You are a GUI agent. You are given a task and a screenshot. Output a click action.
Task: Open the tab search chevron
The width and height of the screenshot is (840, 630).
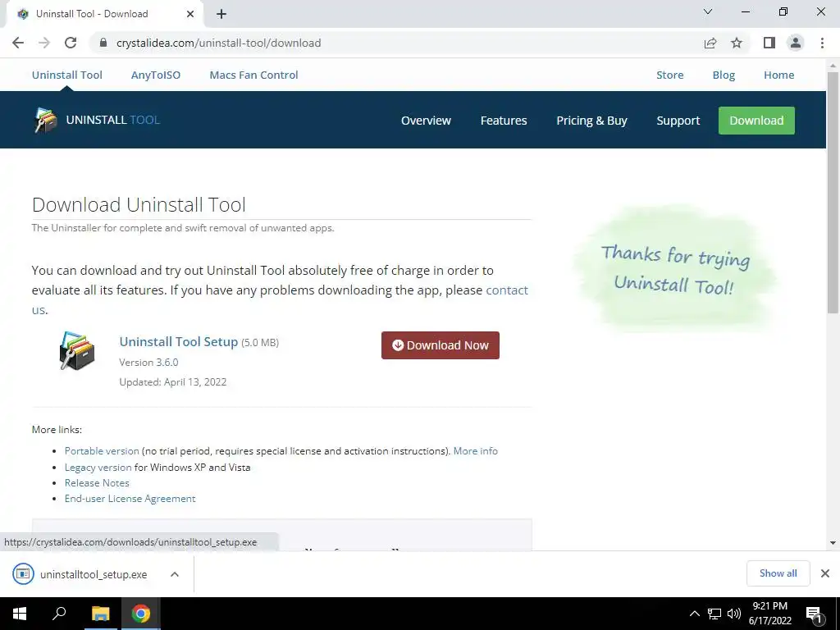[x=708, y=11]
